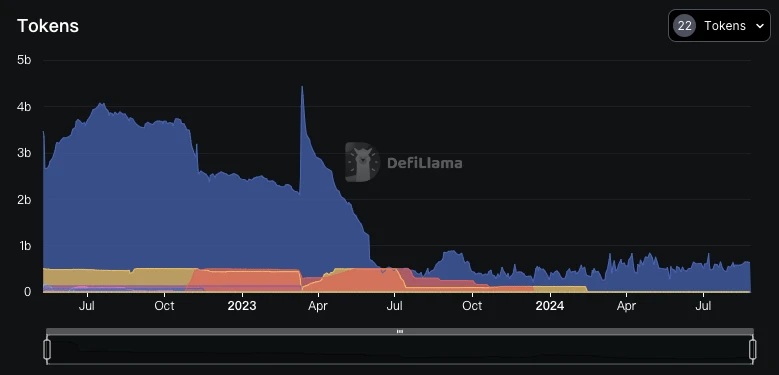Click the blue area peak near 4b

(x=101, y=105)
